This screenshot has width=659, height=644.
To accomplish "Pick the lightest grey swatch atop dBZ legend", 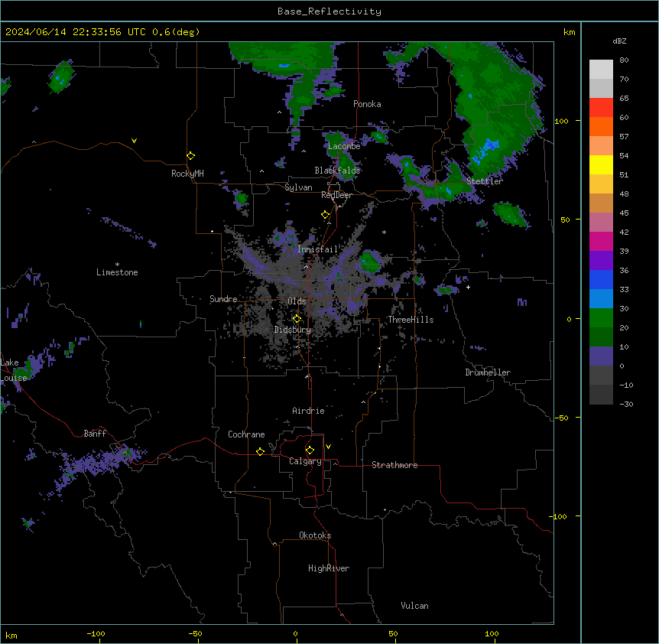I will (601, 70).
